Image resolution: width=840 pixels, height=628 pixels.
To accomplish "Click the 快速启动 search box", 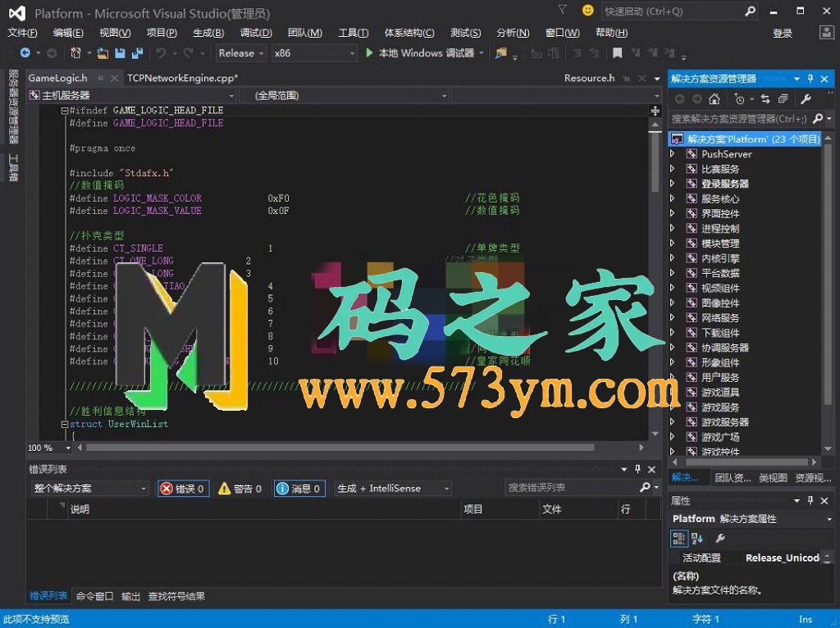I will pos(679,11).
